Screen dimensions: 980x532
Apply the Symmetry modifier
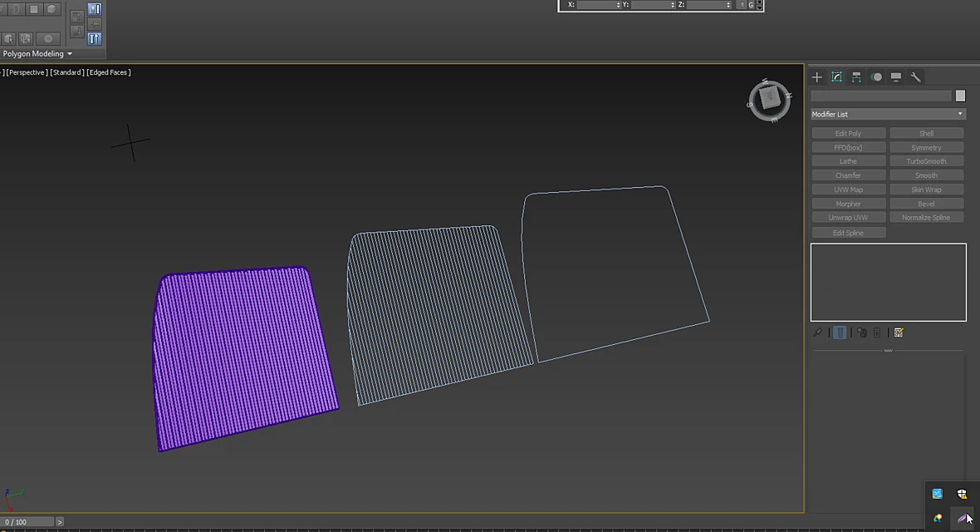coord(926,148)
